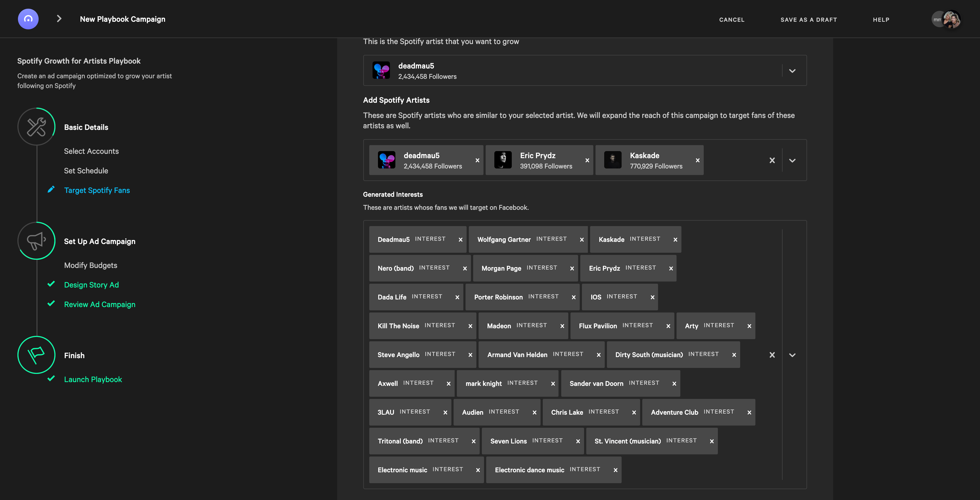Remove the Kill The Noise interest tag
This screenshot has width=980, height=500.
[x=470, y=326]
